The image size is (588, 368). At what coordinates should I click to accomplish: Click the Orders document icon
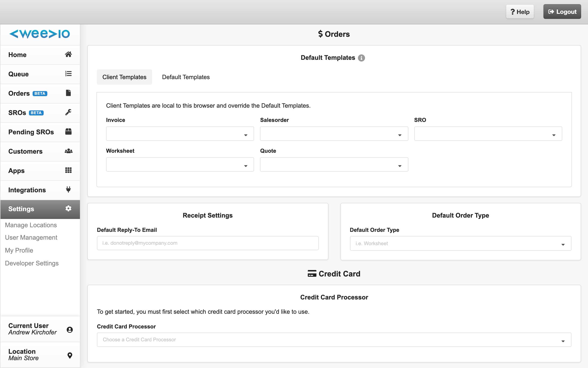(x=68, y=93)
